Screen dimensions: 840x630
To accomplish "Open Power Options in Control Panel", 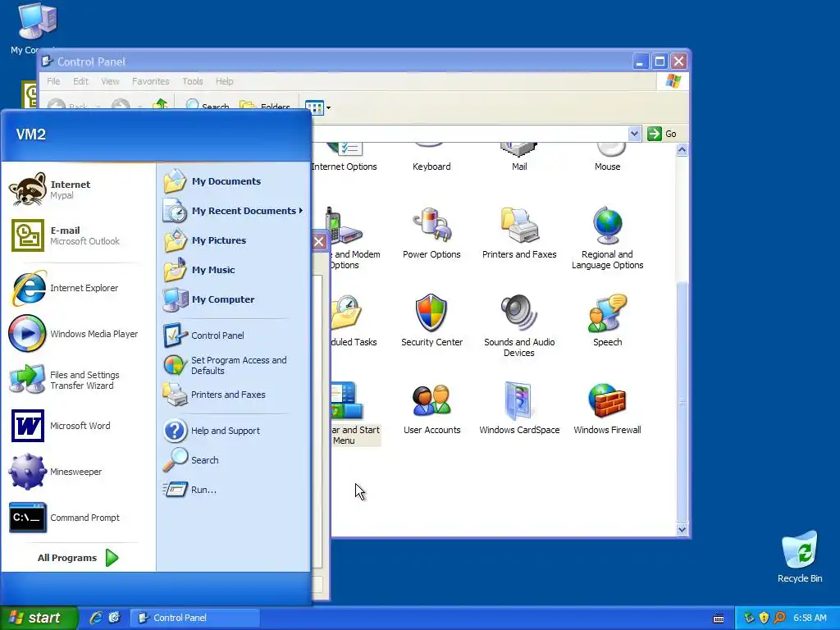I will tap(431, 233).
